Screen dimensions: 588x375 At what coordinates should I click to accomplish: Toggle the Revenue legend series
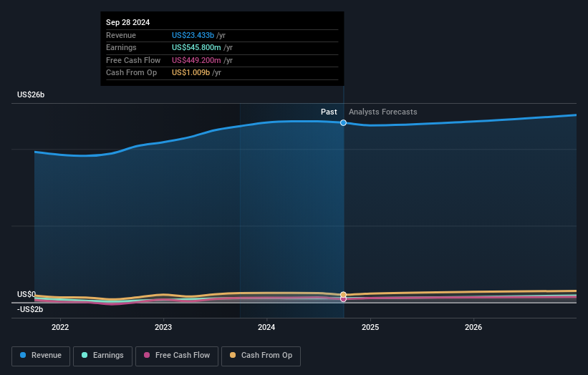[x=41, y=356]
